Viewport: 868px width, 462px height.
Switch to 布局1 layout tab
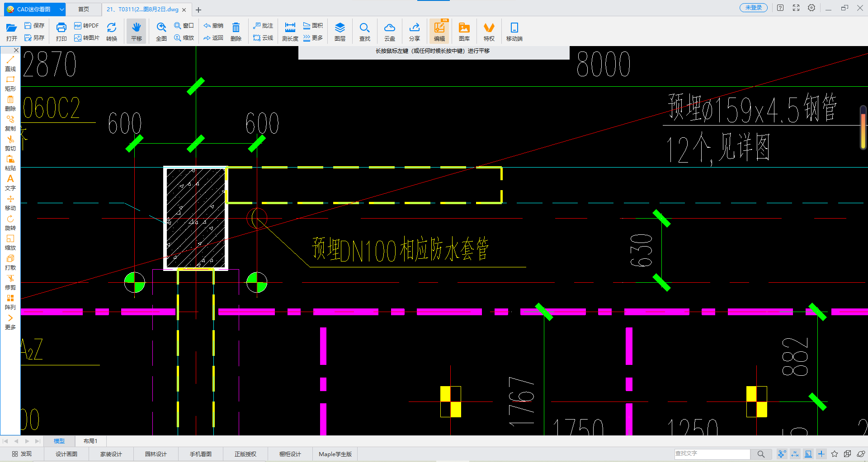(90, 441)
